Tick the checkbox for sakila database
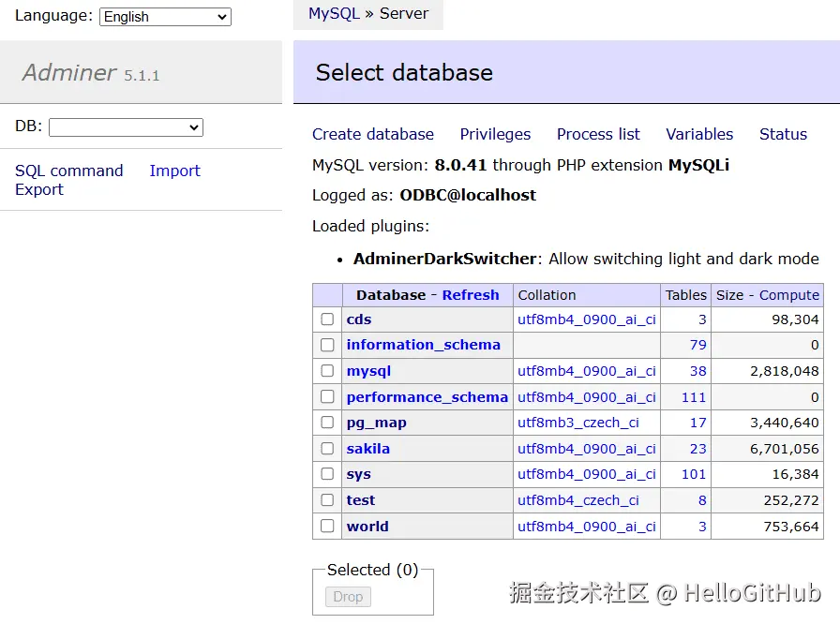 (327, 448)
